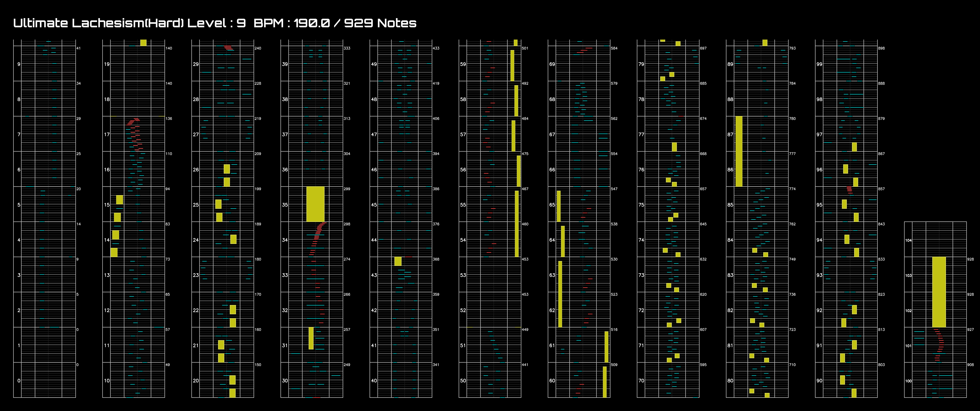Select the note count "341"
980x411 pixels.
click(436, 364)
